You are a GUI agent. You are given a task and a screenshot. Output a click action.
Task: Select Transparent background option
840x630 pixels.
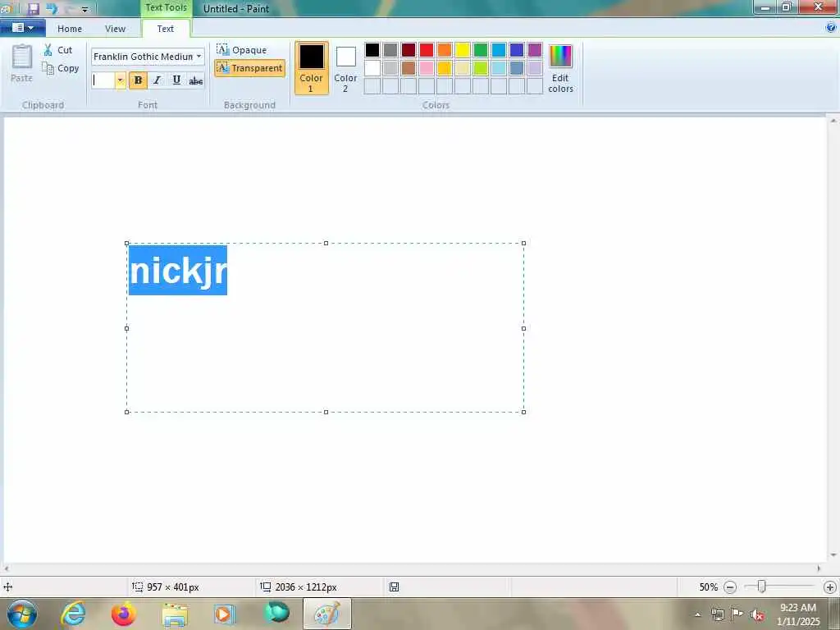coord(249,68)
